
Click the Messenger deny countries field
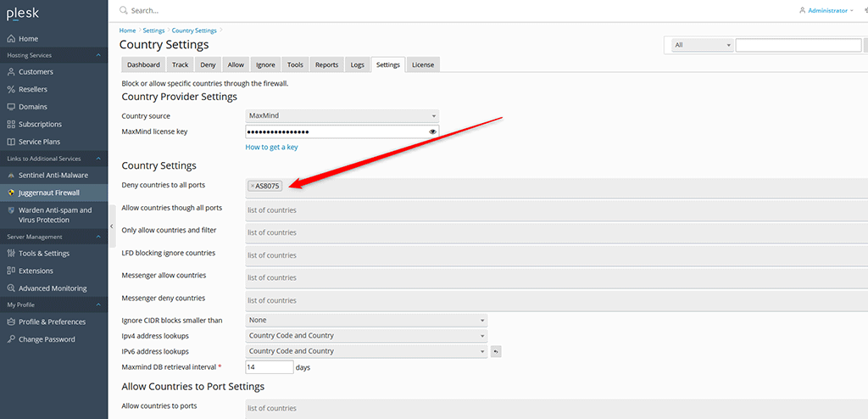tap(556, 300)
